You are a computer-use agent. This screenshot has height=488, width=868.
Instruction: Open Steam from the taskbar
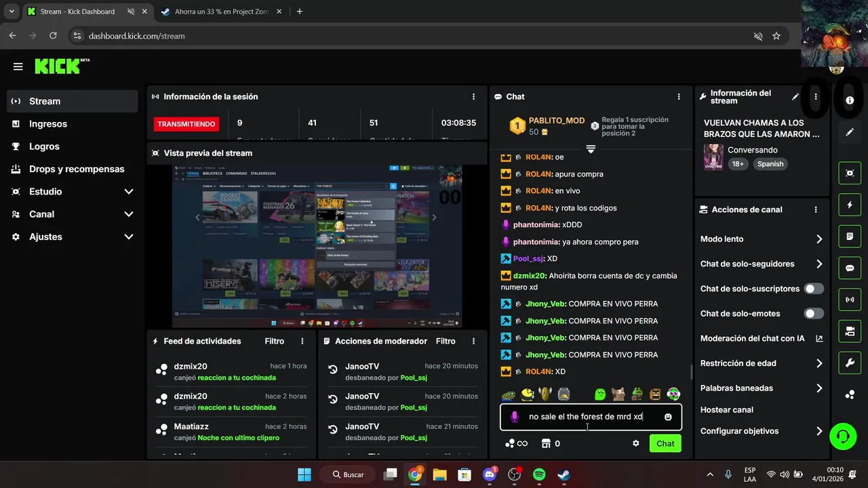564,474
